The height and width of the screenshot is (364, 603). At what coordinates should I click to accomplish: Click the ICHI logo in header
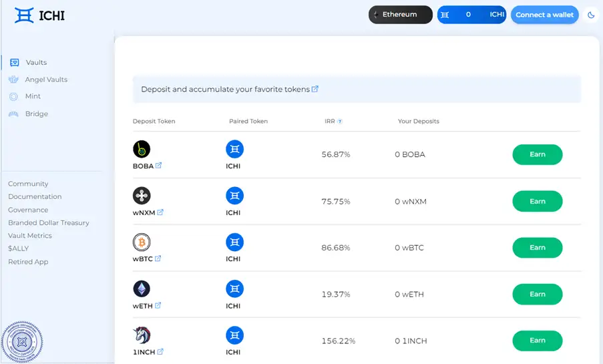point(39,15)
